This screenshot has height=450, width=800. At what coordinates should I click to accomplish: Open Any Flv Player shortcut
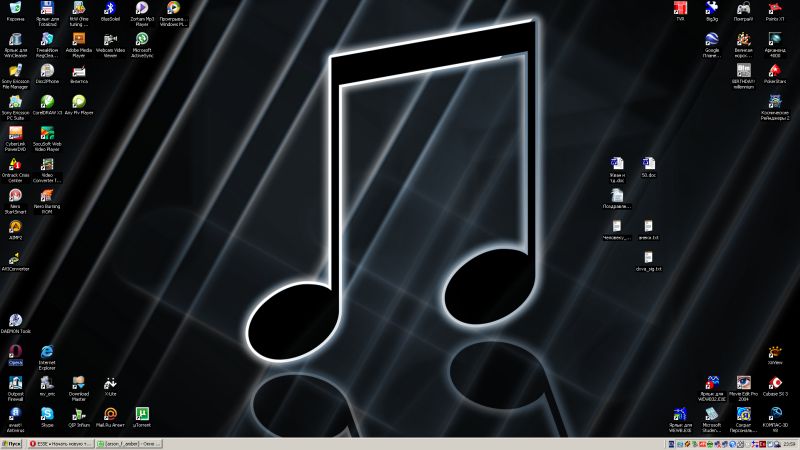[x=79, y=105]
